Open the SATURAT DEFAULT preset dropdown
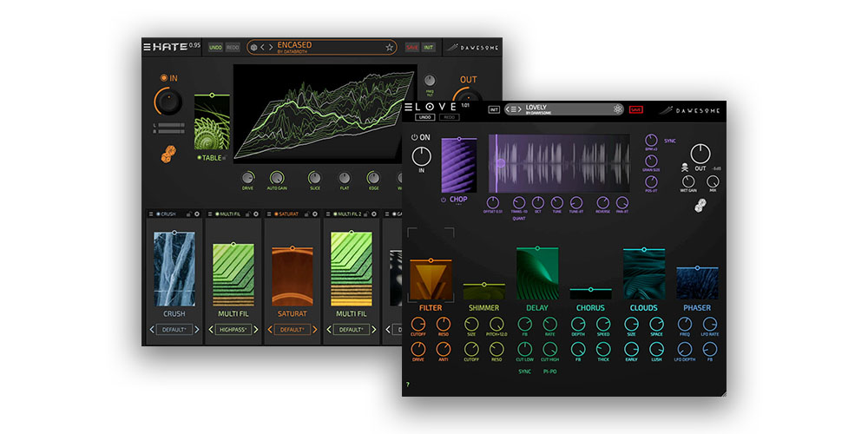 (293, 330)
